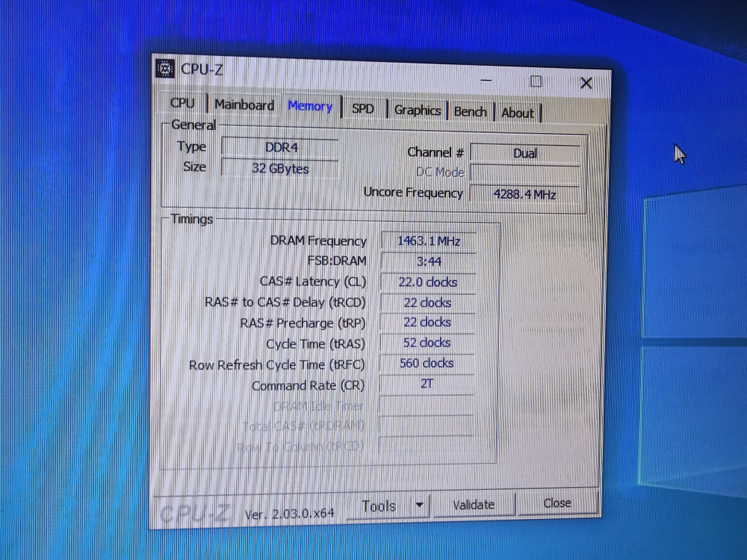The width and height of the screenshot is (747, 560).
Task: Click the CPU-Z title text
Action: 202,69
